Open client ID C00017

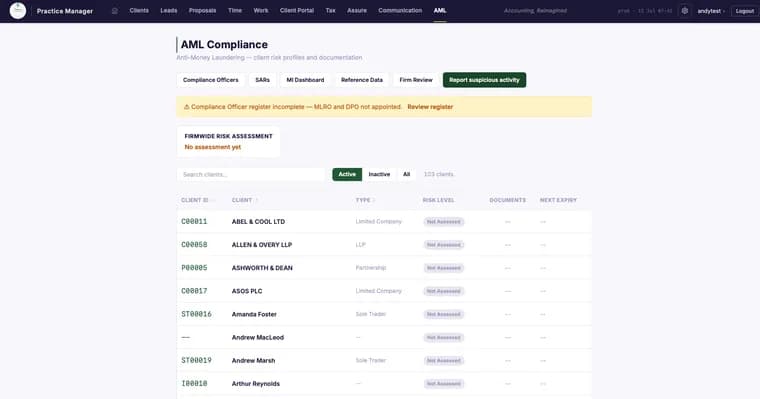click(x=194, y=291)
